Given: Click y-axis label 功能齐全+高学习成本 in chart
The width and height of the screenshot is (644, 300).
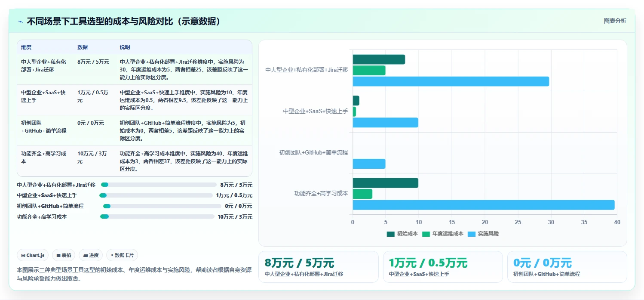Looking at the screenshot, I should [321, 194].
